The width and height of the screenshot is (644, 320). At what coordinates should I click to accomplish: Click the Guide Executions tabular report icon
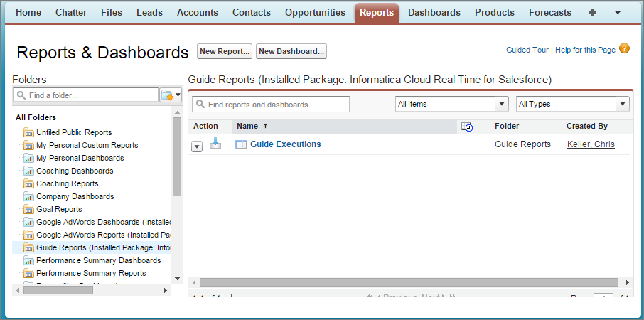241,144
